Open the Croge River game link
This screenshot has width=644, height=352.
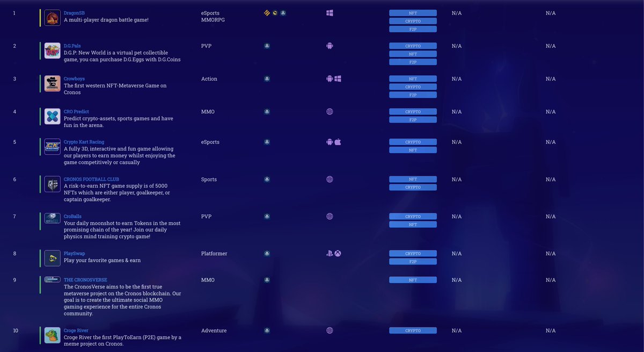tap(76, 331)
